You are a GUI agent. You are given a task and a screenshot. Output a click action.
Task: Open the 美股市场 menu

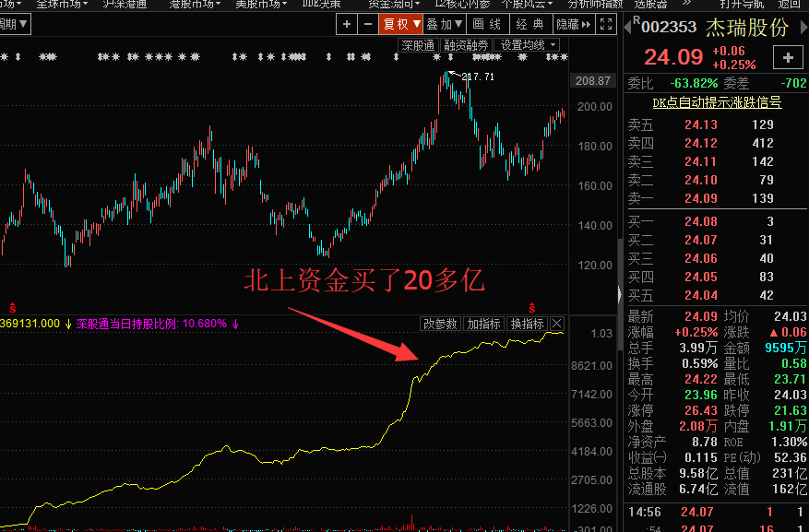pyautogui.click(x=260, y=4)
